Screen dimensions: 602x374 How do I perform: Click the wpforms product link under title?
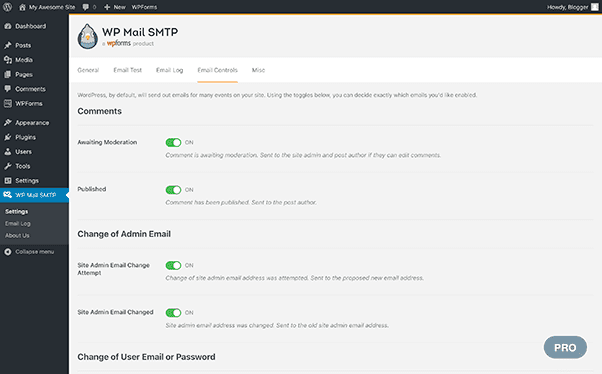click(119, 43)
